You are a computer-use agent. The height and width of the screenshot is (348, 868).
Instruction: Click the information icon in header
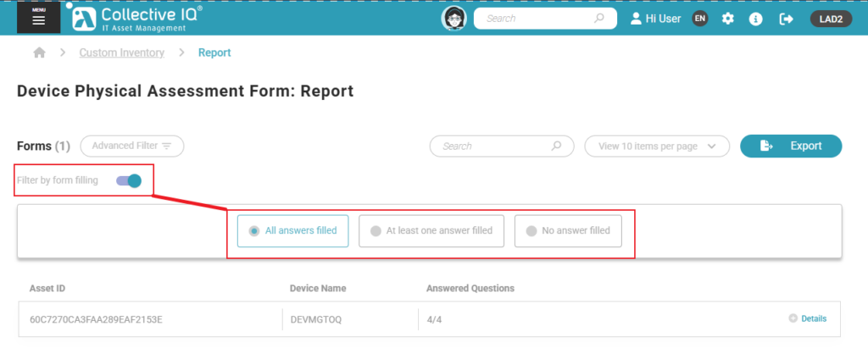tap(756, 19)
